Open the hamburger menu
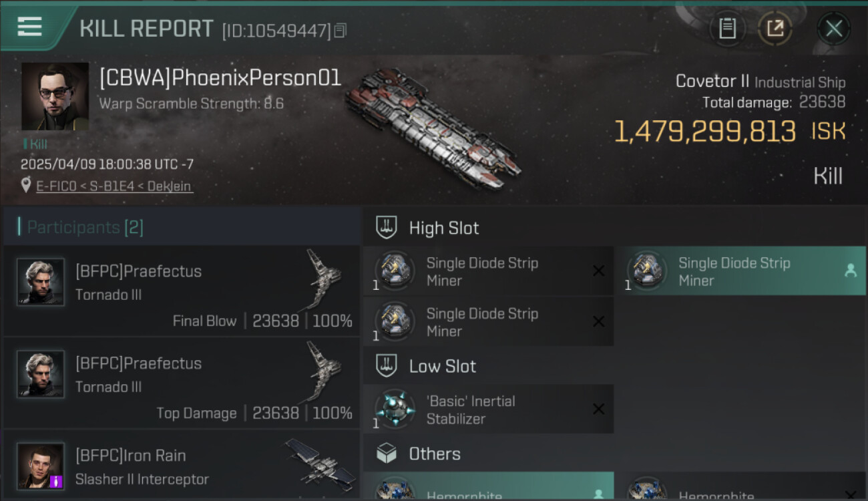 tap(29, 27)
